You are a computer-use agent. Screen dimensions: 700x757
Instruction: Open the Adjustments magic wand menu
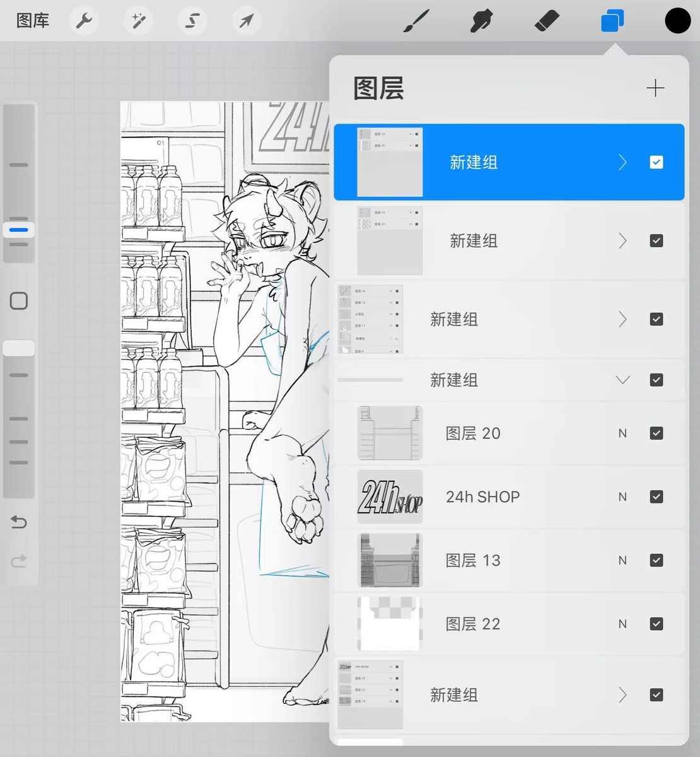tap(138, 21)
